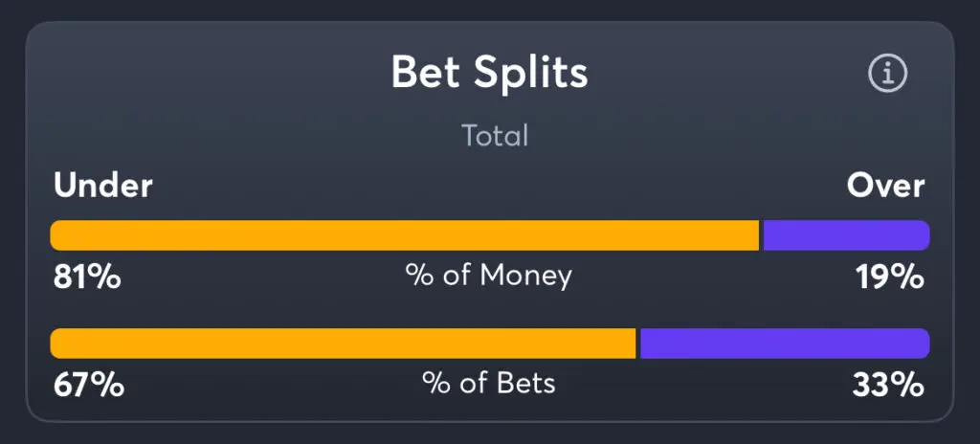Click the 33% bets value
Screen dimensions: 980x444
tap(888, 386)
